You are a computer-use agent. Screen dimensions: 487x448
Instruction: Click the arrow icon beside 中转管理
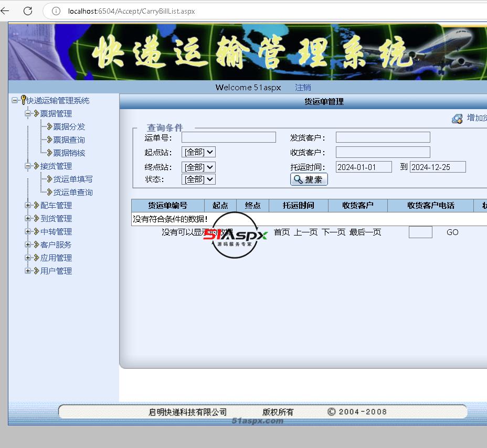pos(36,231)
